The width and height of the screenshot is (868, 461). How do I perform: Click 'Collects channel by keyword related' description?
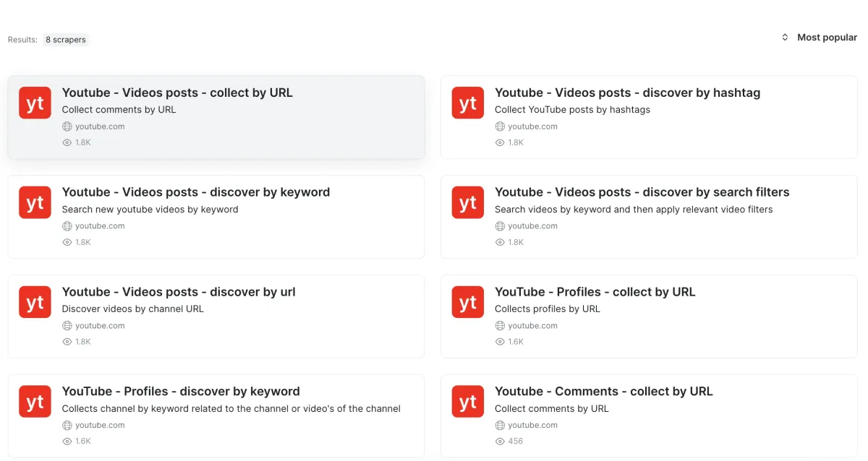click(231, 408)
